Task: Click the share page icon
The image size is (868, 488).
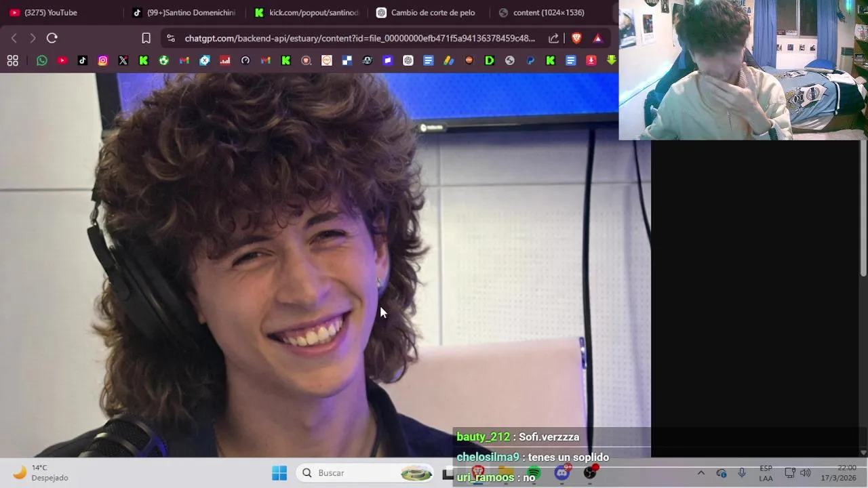Action: click(554, 38)
